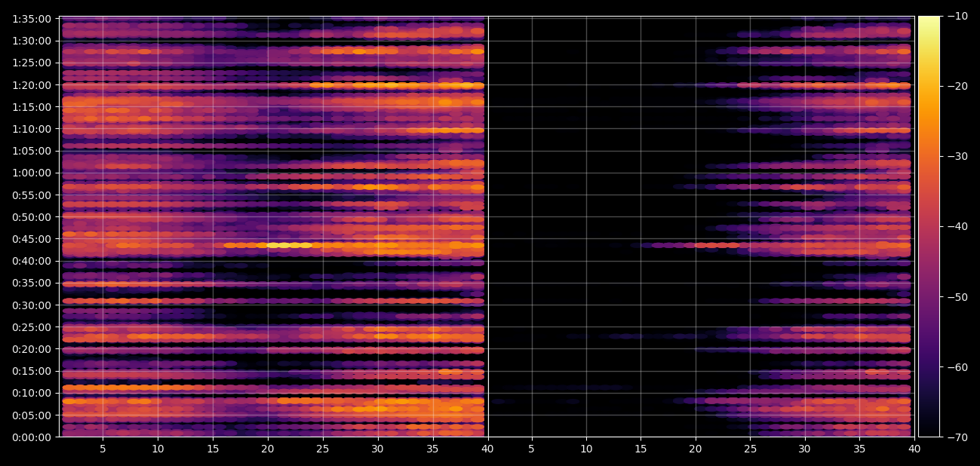This screenshot has height=466, width=980.
Task: Click the 0:25:00 y-axis tick label
Action: point(32,327)
